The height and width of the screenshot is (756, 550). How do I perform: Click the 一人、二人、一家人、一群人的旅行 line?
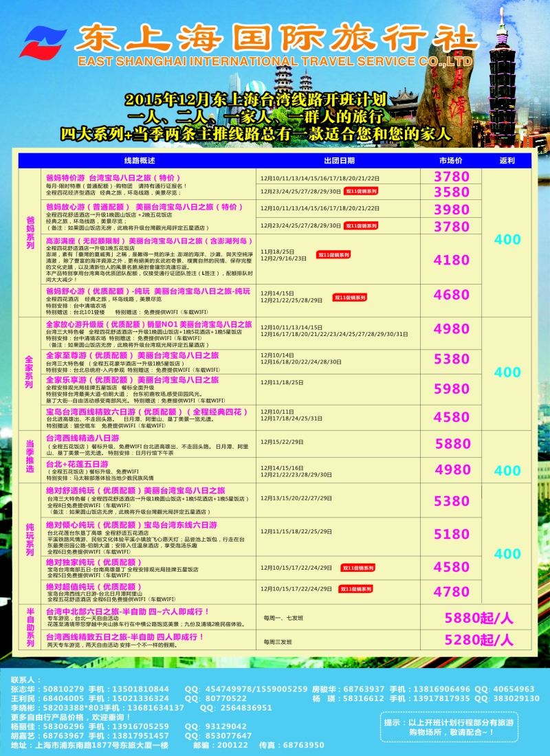[256, 115]
